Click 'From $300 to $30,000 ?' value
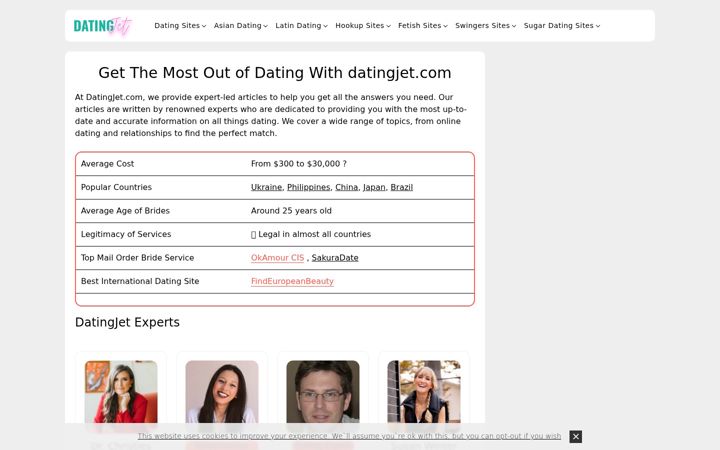Image resolution: width=720 pixels, height=450 pixels. pos(298,164)
